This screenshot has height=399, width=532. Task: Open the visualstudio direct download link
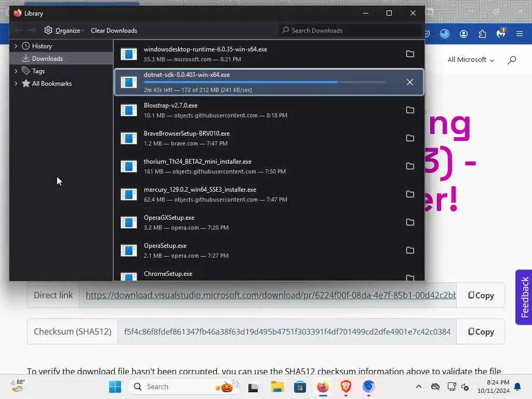(x=271, y=295)
